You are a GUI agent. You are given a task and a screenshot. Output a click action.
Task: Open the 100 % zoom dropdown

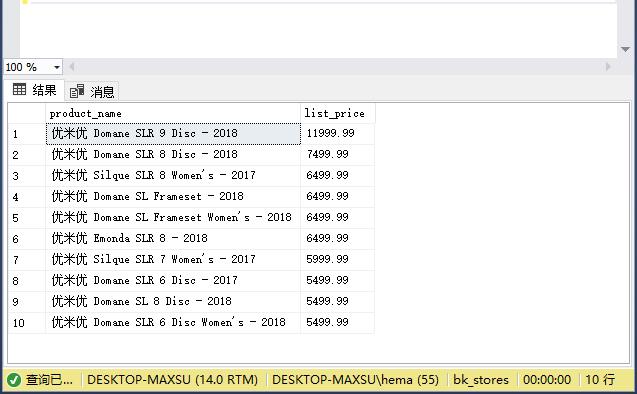pos(57,67)
